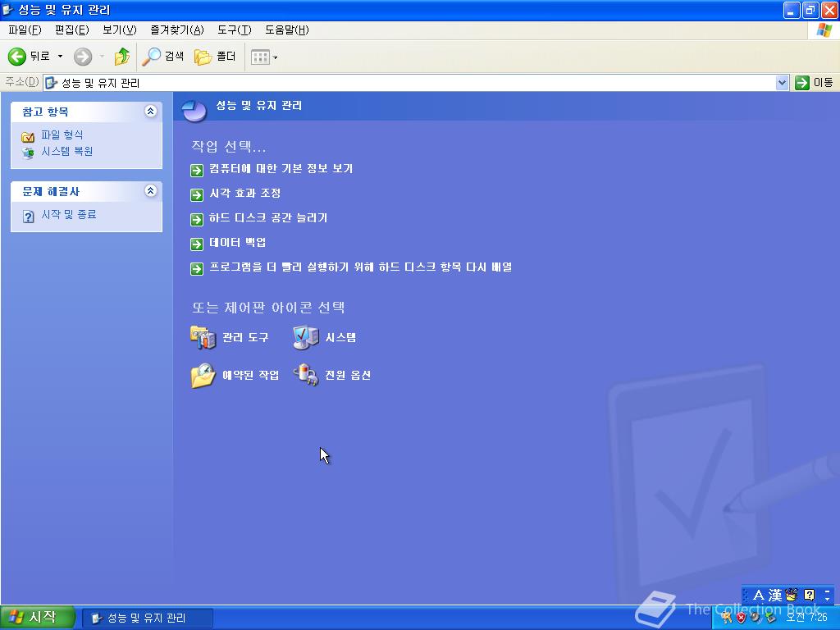Select the disk rearrange (다시 배열) task
The image size is (840, 630).
click(361, 267)
